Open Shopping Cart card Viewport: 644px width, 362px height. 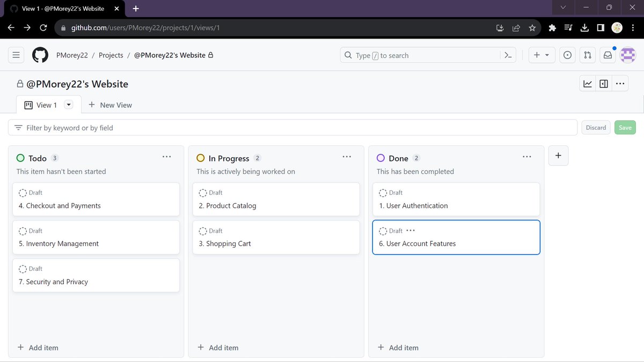click(x=276, y=238)
